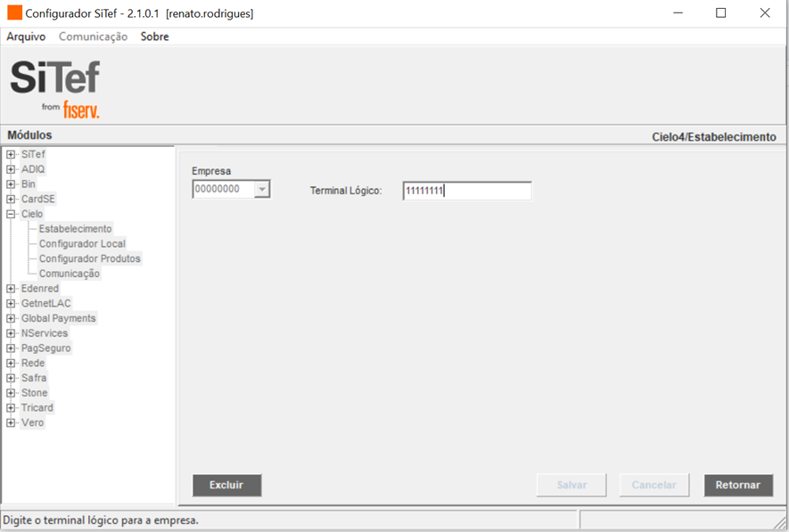The height and width of the screenshot is (532, 789).
Task: Select Comunicação under Cielo tree
Action: point(70,274)
